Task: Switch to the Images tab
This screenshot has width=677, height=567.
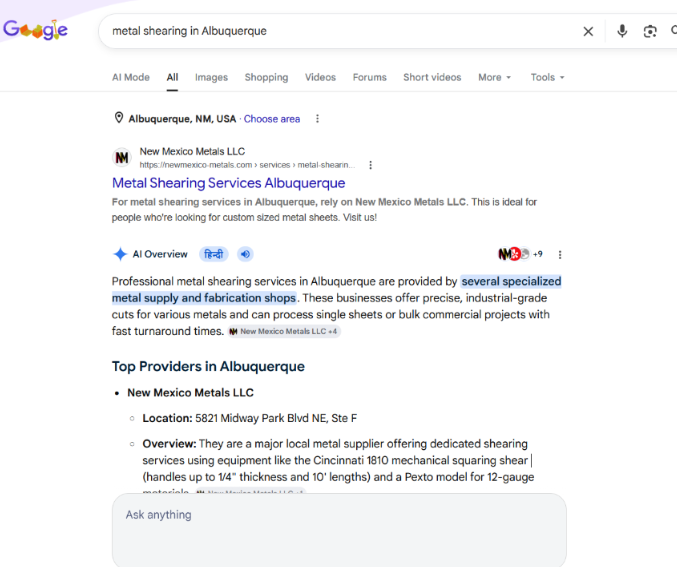Action: point(211,77)
